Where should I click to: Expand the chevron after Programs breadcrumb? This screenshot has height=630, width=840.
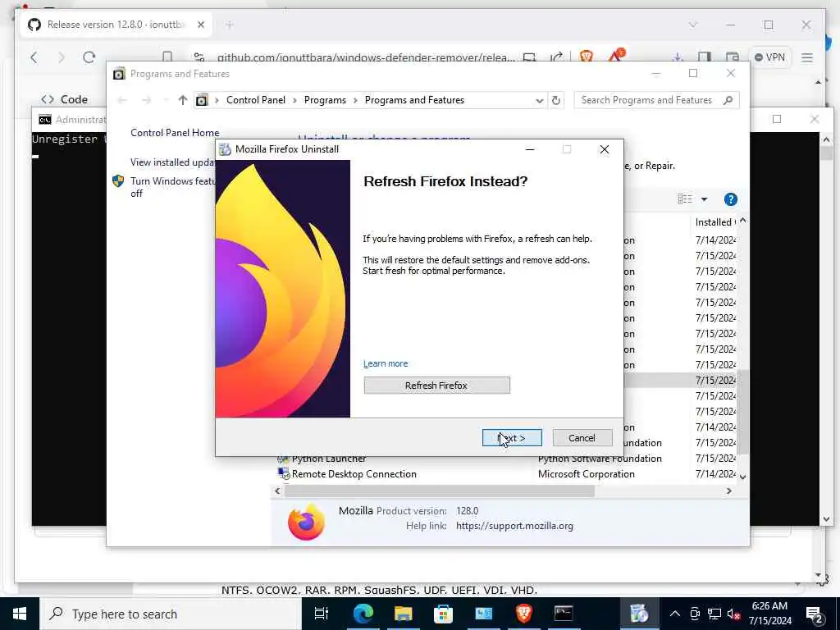(x=355, y=100)
